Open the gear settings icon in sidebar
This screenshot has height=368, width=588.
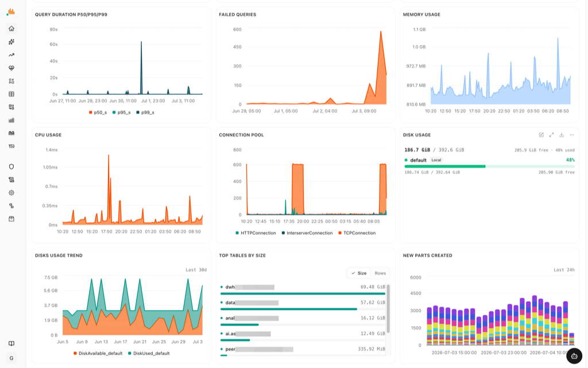[11, 193]
